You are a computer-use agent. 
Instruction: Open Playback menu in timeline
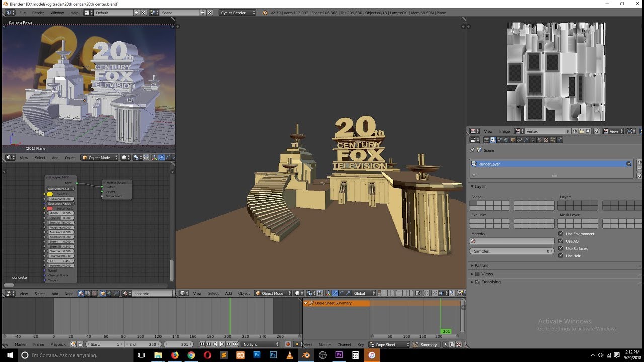coord(58,344)
